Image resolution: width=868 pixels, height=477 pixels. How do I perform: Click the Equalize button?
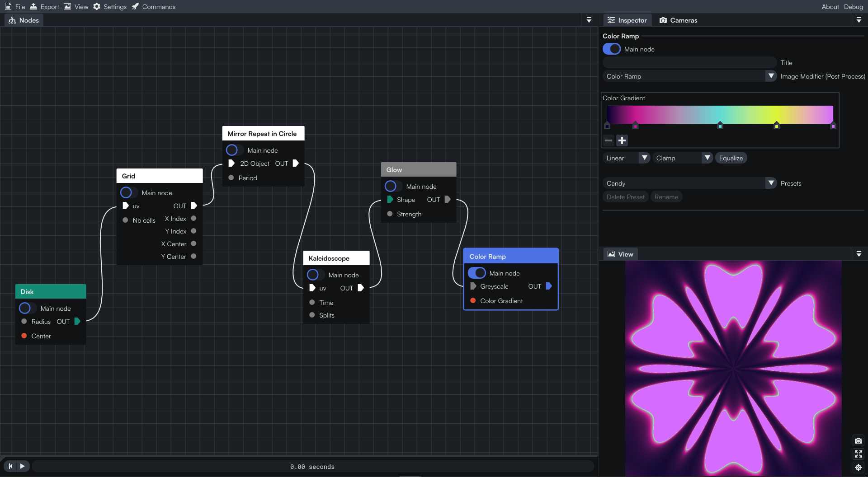[731, 158]
